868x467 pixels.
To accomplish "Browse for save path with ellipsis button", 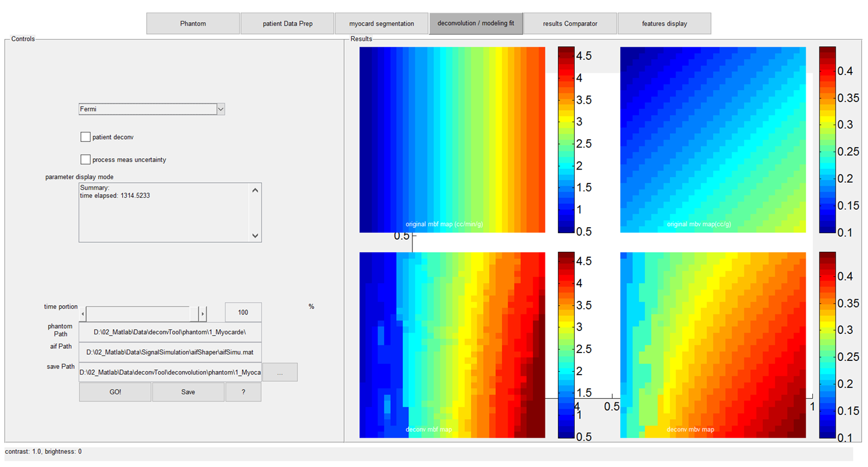I will pyautogui.click(x=280, y=372).
